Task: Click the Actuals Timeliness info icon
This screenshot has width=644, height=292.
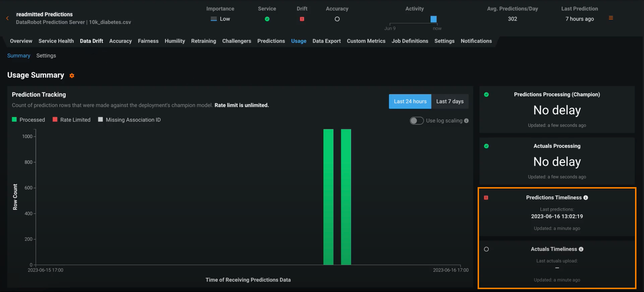Action: [x=581, y=249]
